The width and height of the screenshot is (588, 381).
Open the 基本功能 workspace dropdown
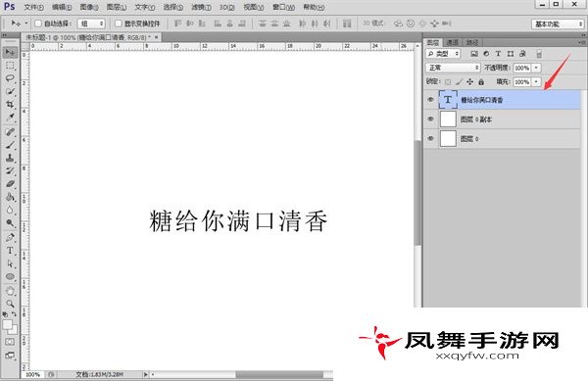coord(558,24)
